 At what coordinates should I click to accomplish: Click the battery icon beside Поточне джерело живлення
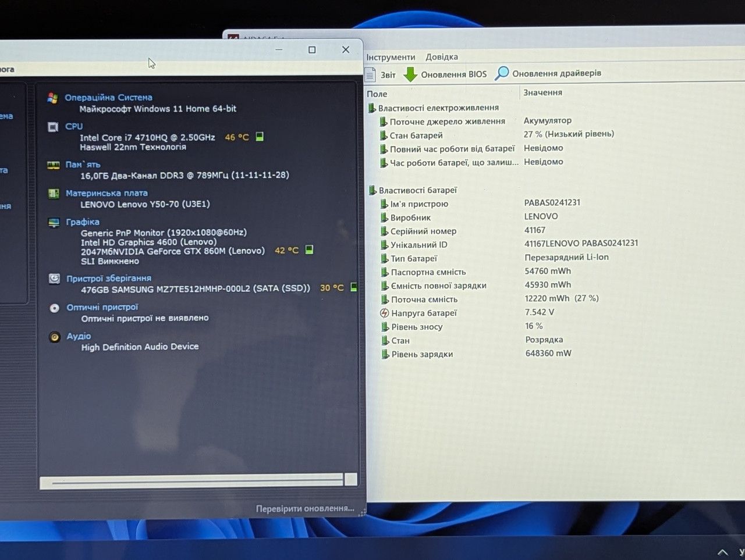[383, 122]
